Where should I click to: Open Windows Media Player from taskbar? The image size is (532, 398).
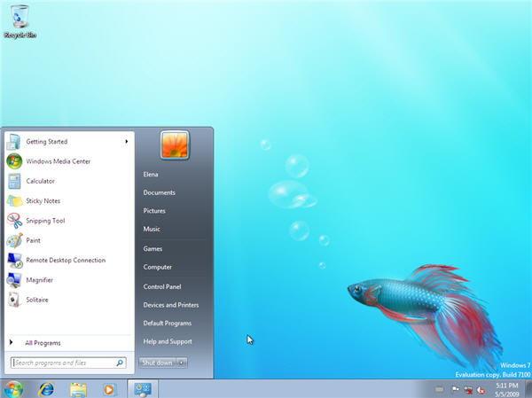tap(109, 388)
